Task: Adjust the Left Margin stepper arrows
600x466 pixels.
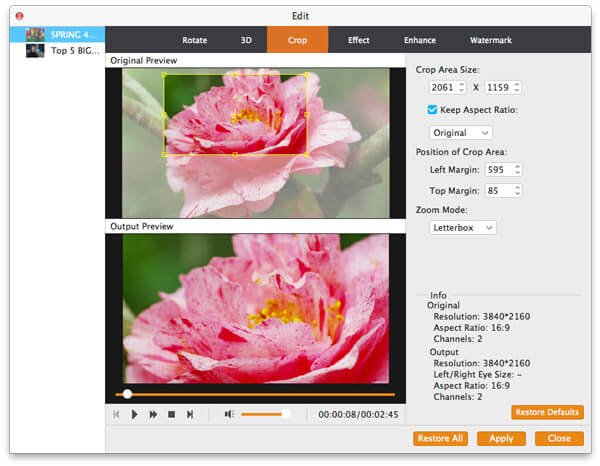Action: [x=518, y=169]
